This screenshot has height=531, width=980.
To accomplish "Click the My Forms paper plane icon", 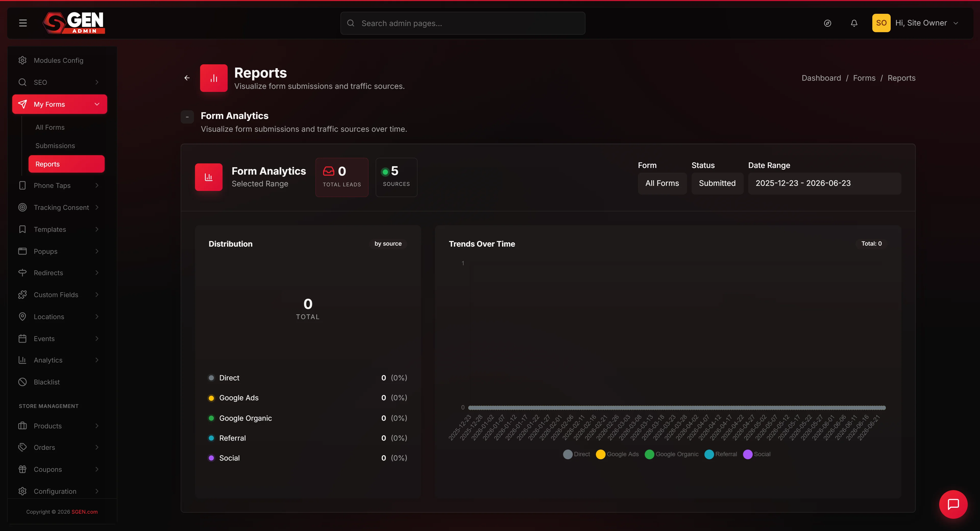I will click(x=22, y=104).
